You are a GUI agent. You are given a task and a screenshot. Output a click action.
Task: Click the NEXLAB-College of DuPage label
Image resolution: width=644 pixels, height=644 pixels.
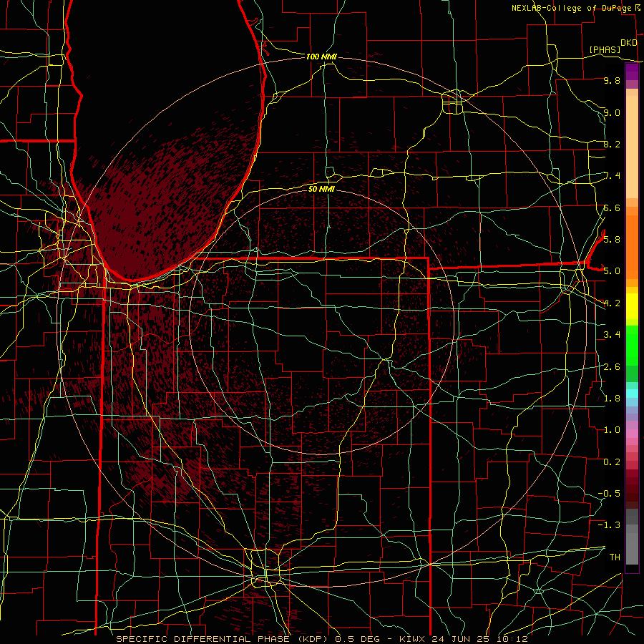pyautogui.click(x=572, y=8)
